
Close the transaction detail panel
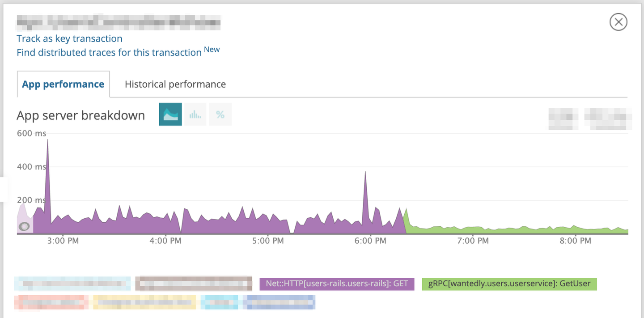click(619, 22)
